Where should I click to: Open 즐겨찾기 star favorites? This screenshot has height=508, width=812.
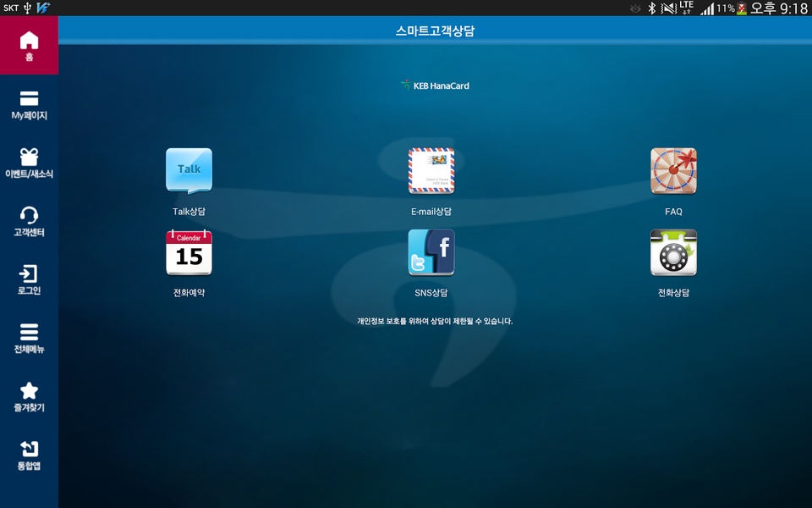point(29,398)
